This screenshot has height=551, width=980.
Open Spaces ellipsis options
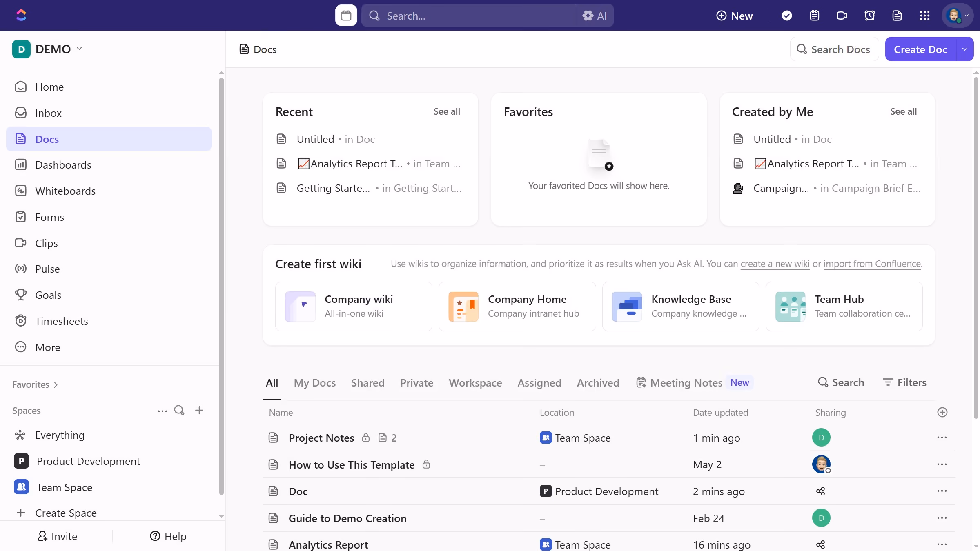click(x=163, y=411)
